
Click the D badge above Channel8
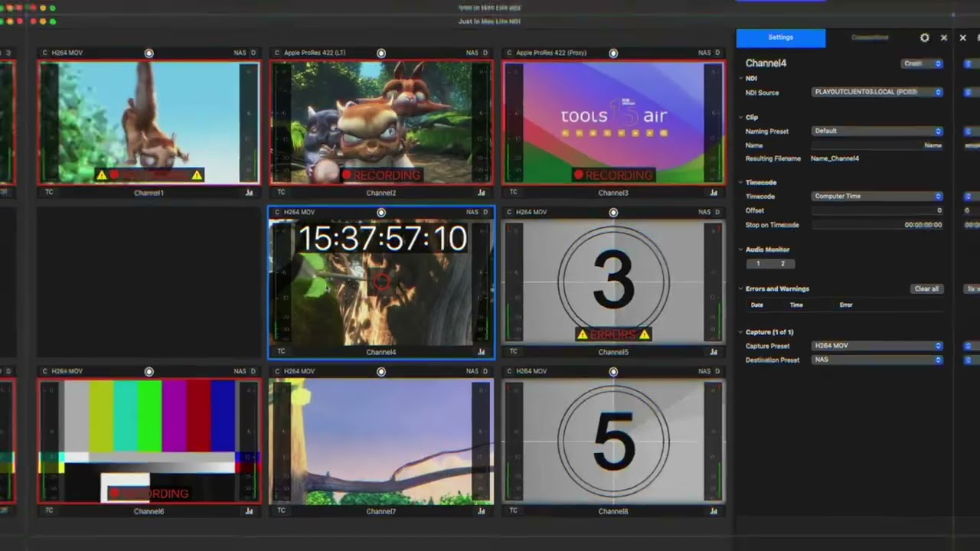coord(717,371)
